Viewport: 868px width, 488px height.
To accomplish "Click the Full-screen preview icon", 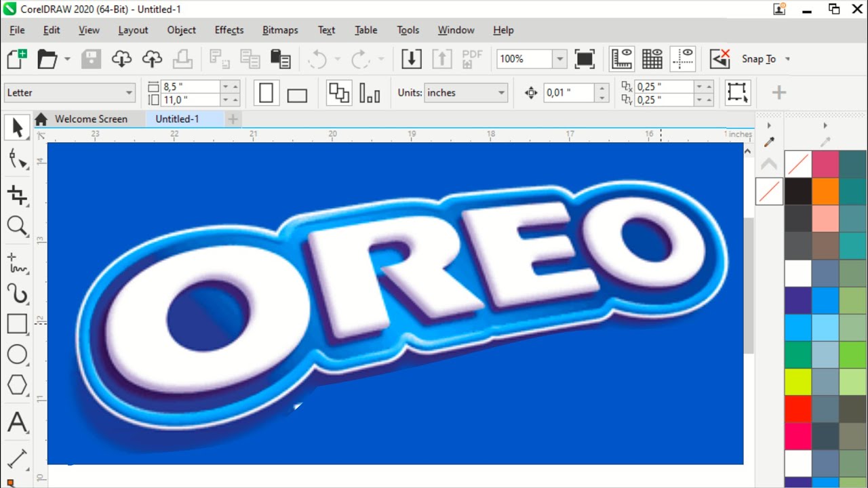I will (585, 59).
